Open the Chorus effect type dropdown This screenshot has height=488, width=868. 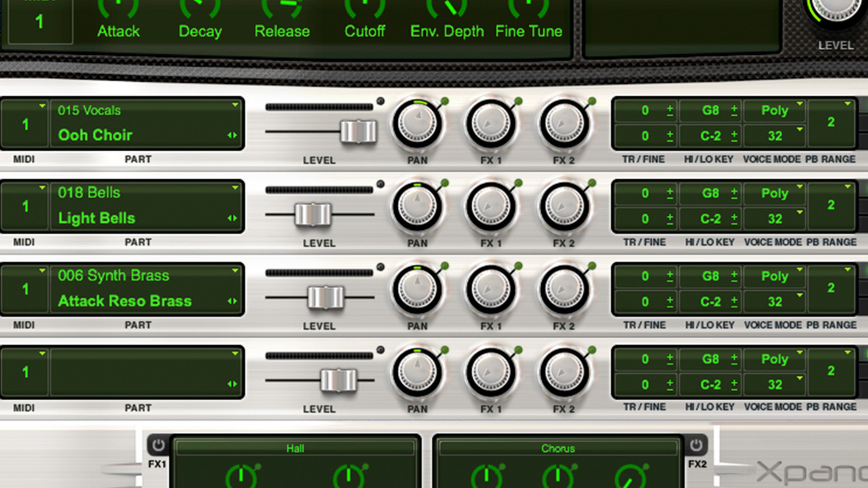(558, 448)
